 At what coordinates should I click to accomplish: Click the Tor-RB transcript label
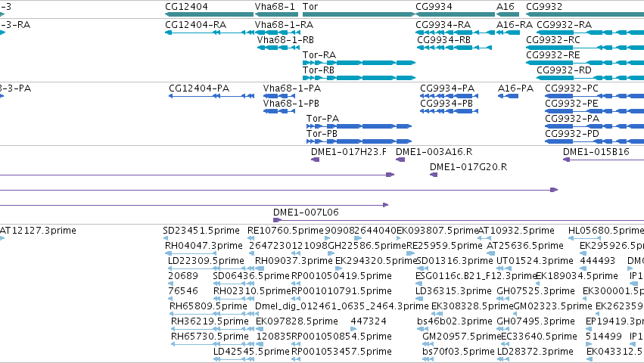[319, 70]
